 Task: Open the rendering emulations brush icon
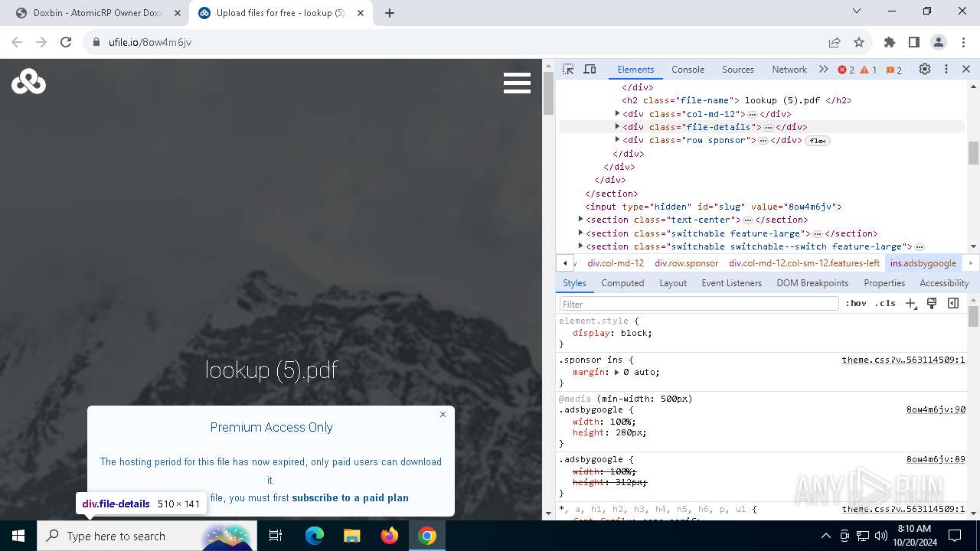coord(932,303)
